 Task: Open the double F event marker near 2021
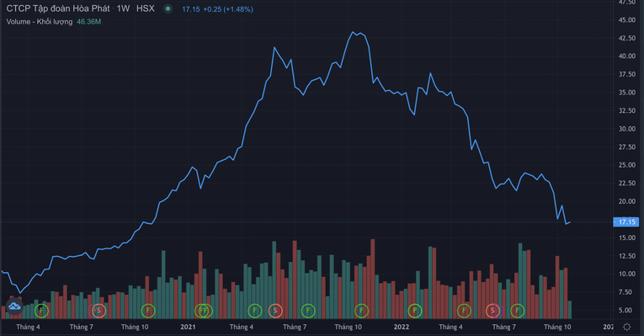pos(204,311)
